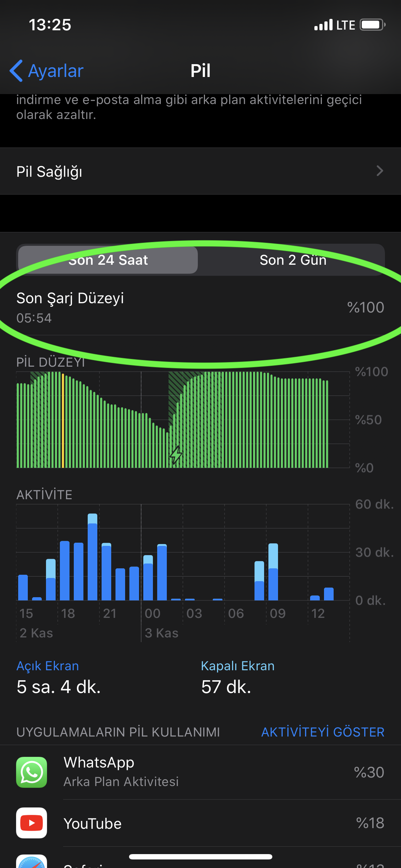Tap the charging bolt icon in chart

[x=176, y=455]
